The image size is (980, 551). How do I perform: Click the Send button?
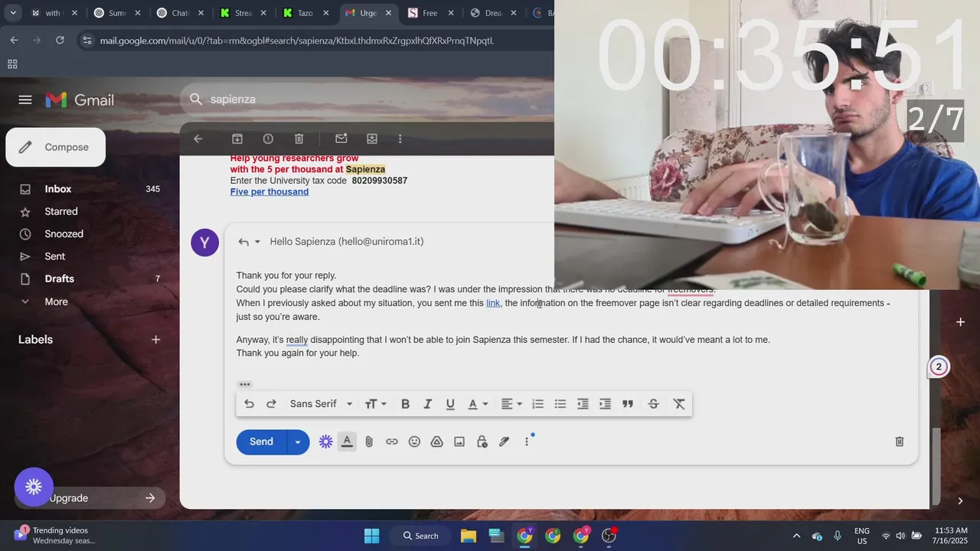point(261,442)
